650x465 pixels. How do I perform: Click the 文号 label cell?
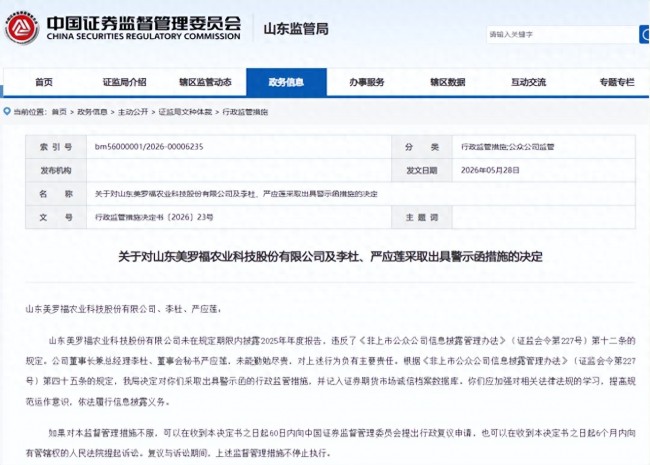click(x=56, y=217)
